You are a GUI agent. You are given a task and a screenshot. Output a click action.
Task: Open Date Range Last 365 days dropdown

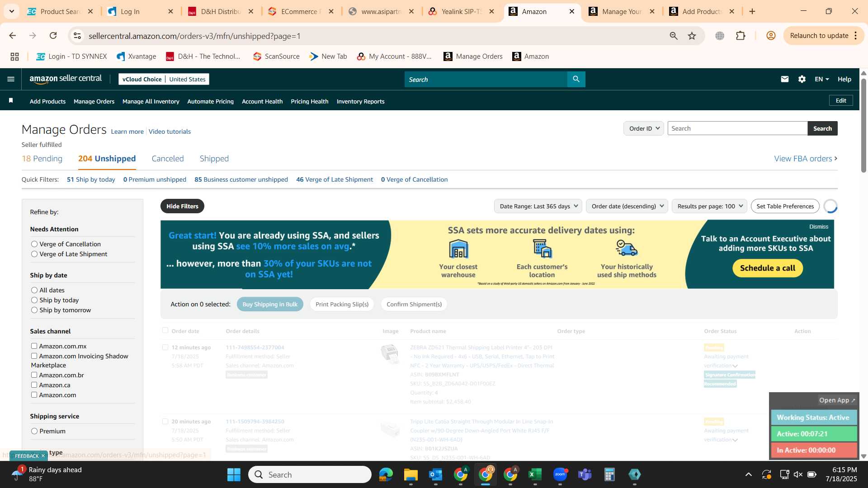[538, 206]
